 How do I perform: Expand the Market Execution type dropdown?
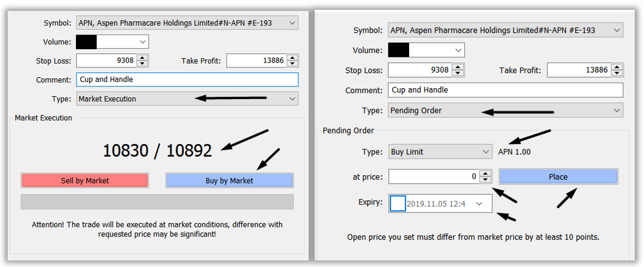pos(292,98)
